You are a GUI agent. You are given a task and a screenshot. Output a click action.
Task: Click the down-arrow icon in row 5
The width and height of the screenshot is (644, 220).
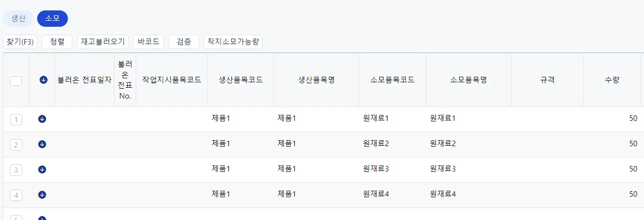[x=42, y=218]
